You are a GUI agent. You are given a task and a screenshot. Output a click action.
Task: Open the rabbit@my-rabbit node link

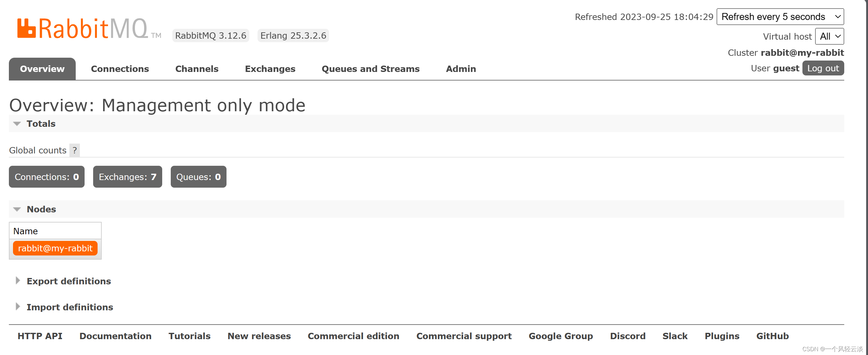click(x=55, y=248)
